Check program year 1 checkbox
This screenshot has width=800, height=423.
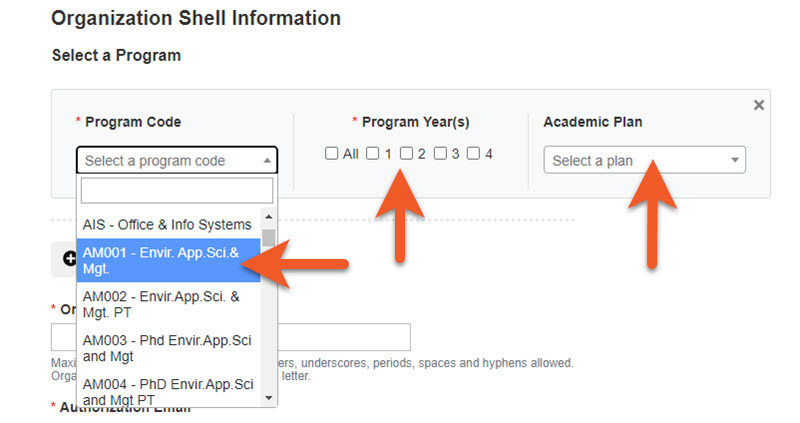point(372,153)
